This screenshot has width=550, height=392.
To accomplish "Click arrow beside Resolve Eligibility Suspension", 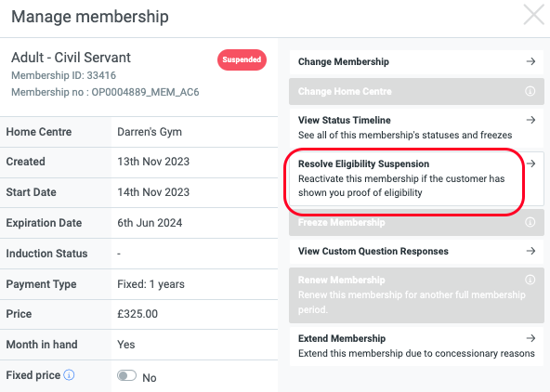I will 530,163.
